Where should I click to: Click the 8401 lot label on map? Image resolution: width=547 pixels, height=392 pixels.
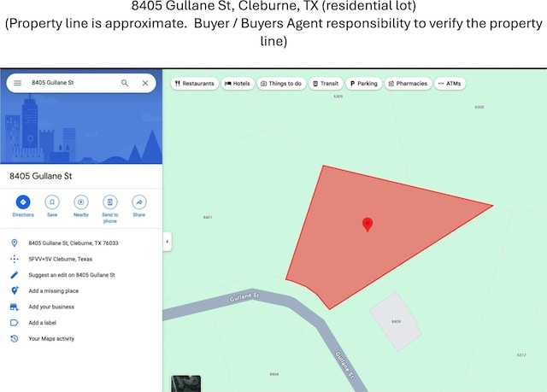pos(208,217)
